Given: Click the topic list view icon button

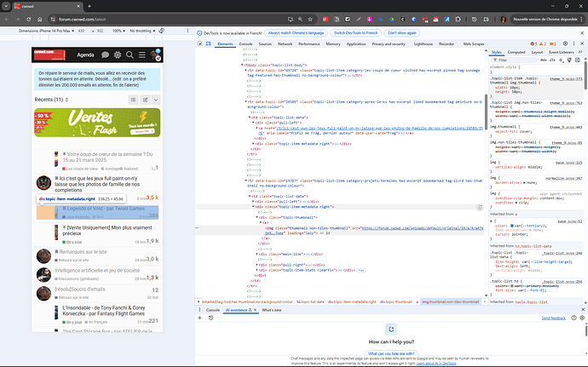Looking at the screenshot, I should [133, 100].
